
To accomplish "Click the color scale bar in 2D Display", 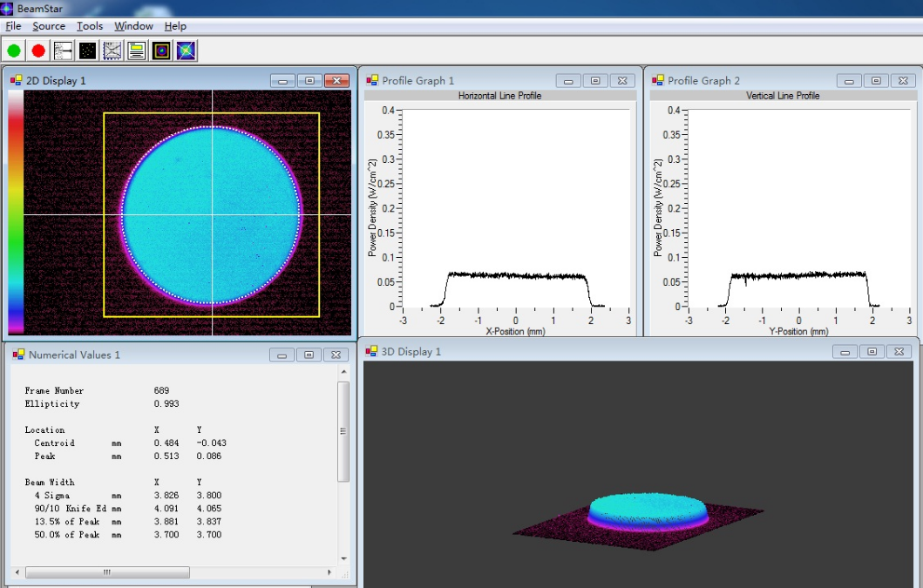I will point(16,213).
